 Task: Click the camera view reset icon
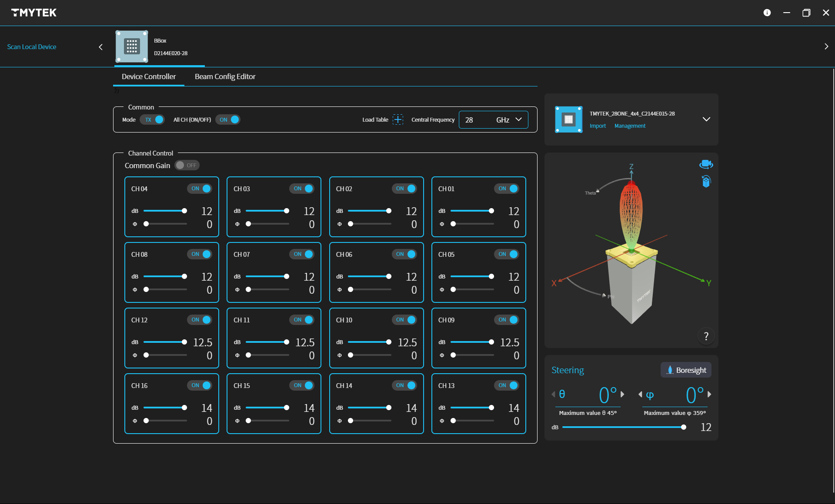(x=706, y=164)
